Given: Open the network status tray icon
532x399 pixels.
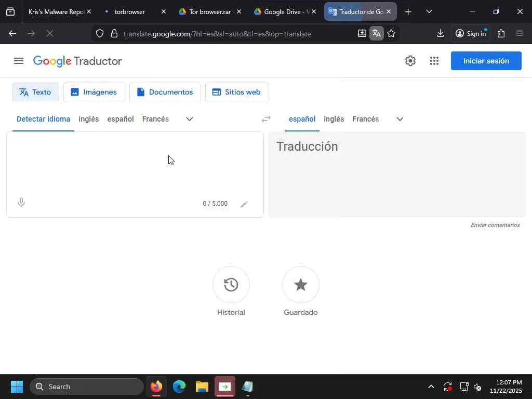Looking at the screenshot, I should tap(464, 387).
